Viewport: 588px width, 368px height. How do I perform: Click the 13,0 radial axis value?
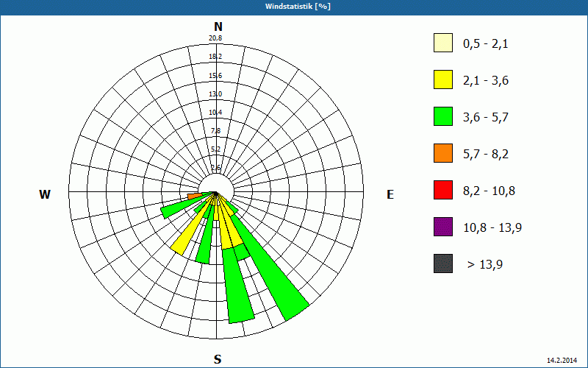pyautogui.click(x=215, y=94)
